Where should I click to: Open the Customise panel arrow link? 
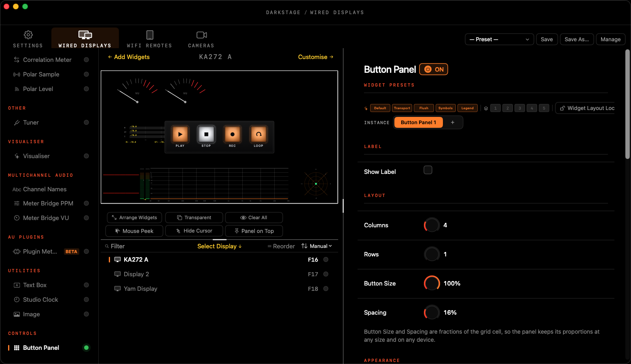(315, 57)
